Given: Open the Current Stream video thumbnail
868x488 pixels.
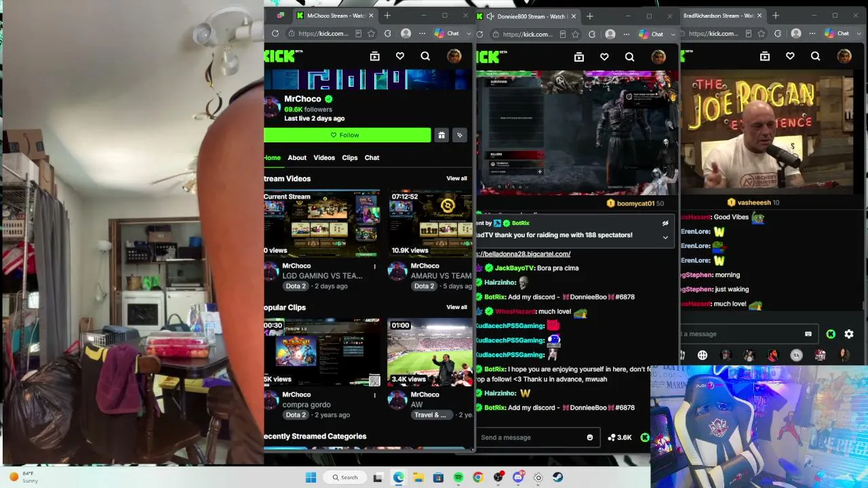Looking at the screenshot, I should [x=322, y=224].
